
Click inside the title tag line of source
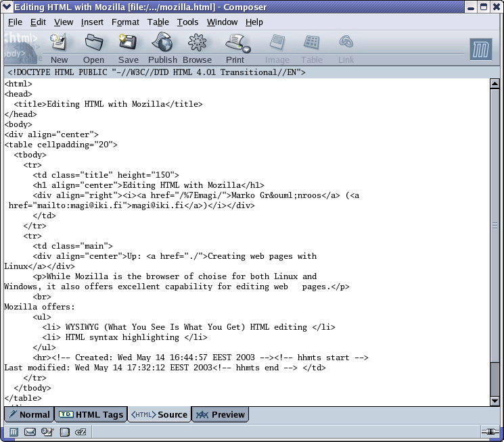[x=108, y=104]
